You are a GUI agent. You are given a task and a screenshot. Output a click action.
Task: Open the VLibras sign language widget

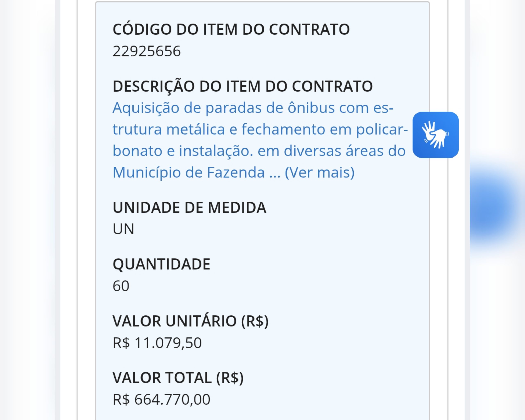click(435, 135)
